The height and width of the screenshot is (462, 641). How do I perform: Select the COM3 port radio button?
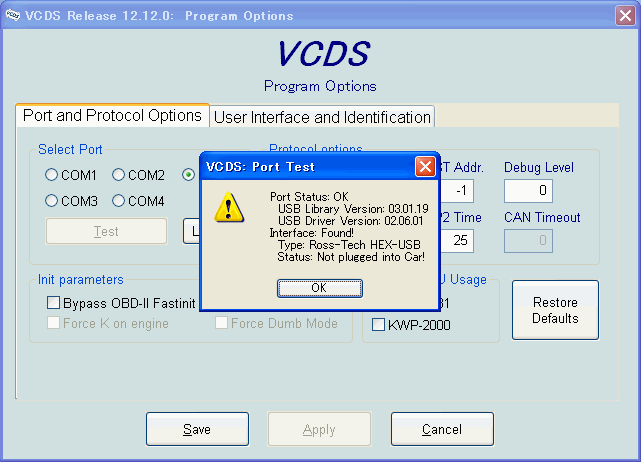(x=51, y=201)
